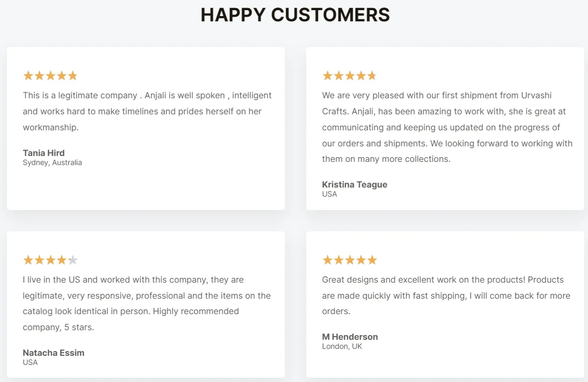
Task: Click the grey empty star in Natacha Essim's review
Action: [73, 260]
